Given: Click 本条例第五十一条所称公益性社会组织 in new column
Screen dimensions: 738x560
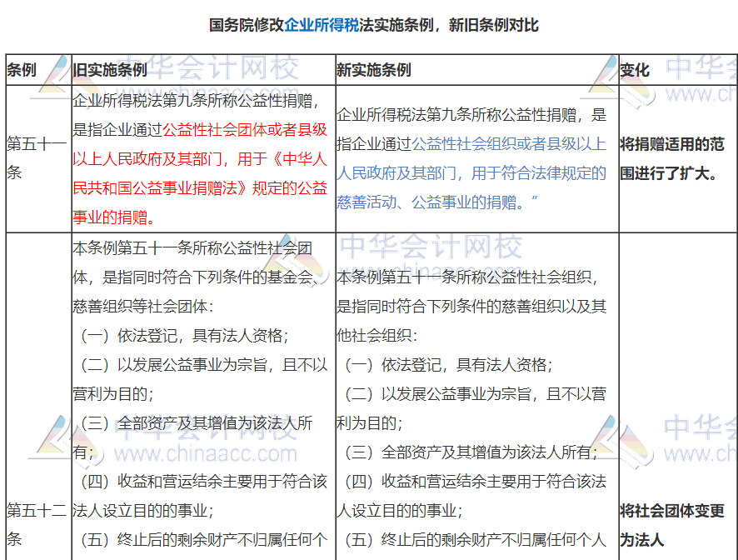Looking at the screenshot, I should tap(466, 277).
